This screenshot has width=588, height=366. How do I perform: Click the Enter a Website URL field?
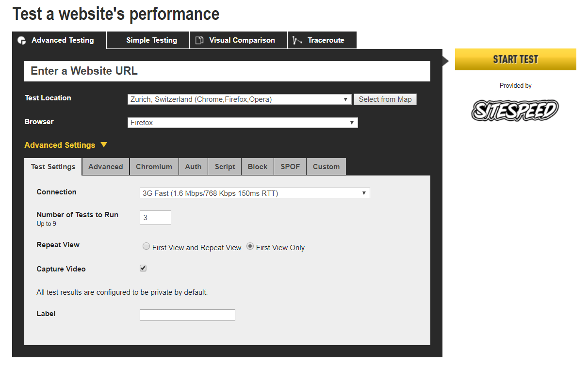(227, 71)
